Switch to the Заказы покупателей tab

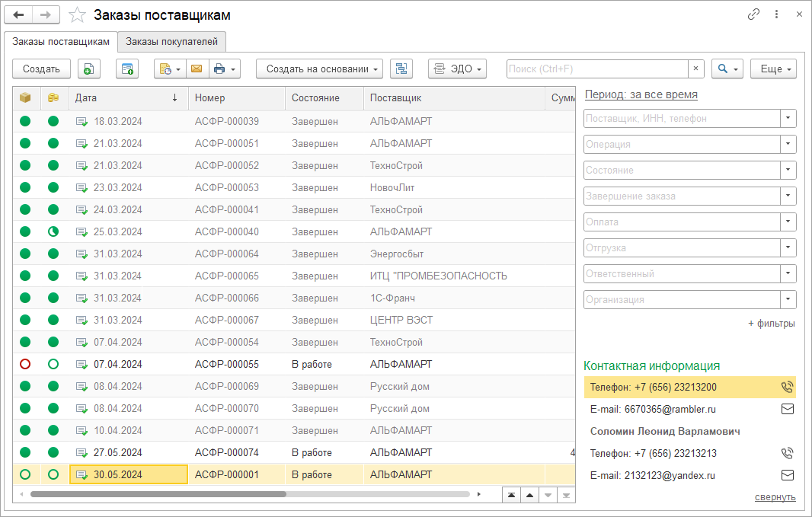[172, 41]
